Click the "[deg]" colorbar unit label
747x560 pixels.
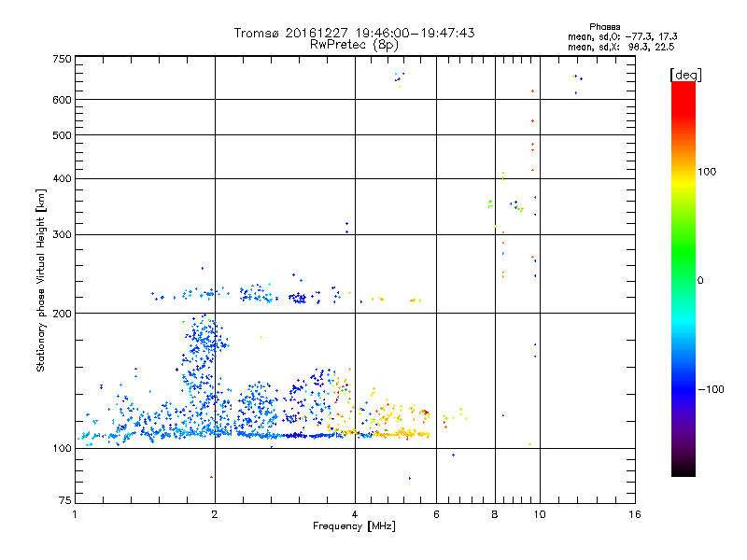click(x=685, y=75)
